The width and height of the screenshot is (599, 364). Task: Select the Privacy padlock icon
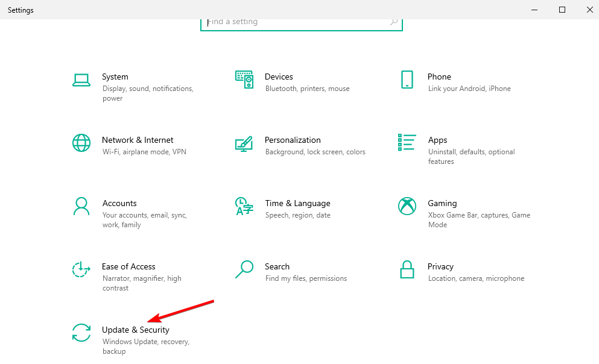[407, 270]
